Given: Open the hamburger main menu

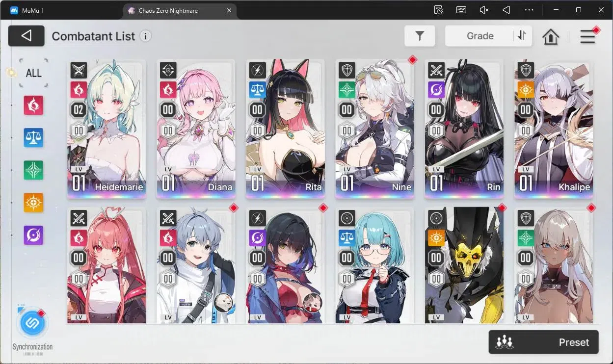Looking at the screenshot, I should point(587,36).
